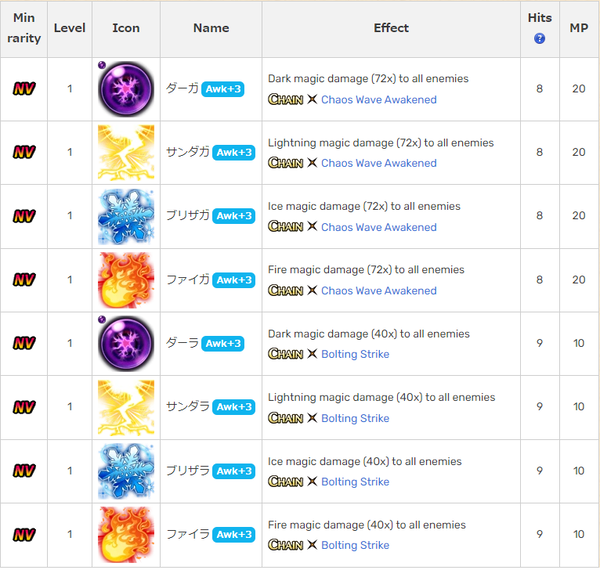Click the Awk+3 badge next to ブリザラ
Screen dimensions: 600x570
(234, 471)
